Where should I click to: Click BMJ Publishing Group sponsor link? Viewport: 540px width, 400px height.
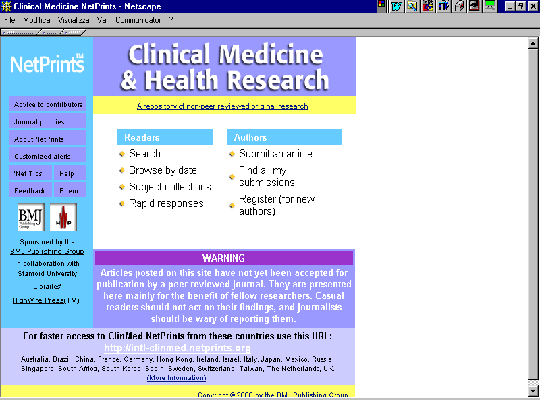47,252
